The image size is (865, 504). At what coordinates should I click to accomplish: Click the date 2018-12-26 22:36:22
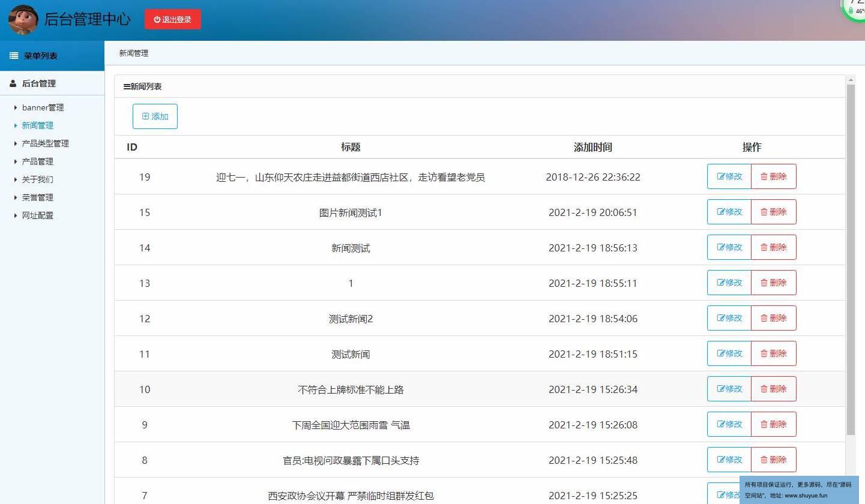coord(593,177)
